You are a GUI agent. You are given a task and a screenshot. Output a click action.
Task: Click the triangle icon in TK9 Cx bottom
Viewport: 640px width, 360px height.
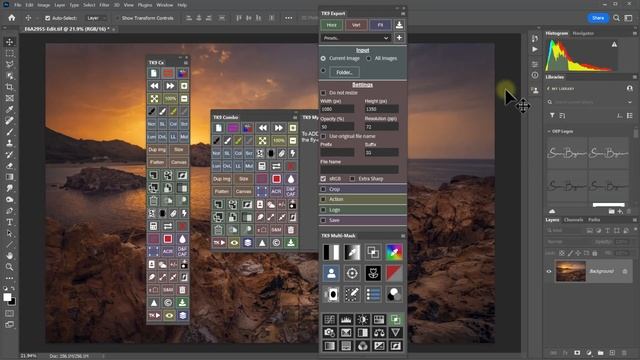(154, 302)
